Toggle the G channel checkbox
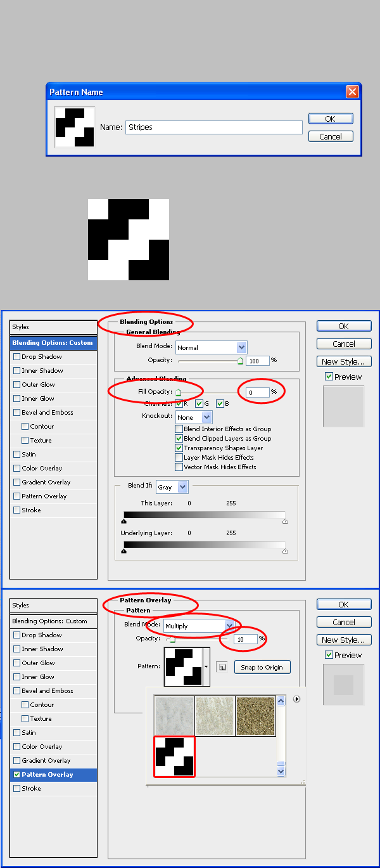The image size is (380, 868). (x=199, y=404)
